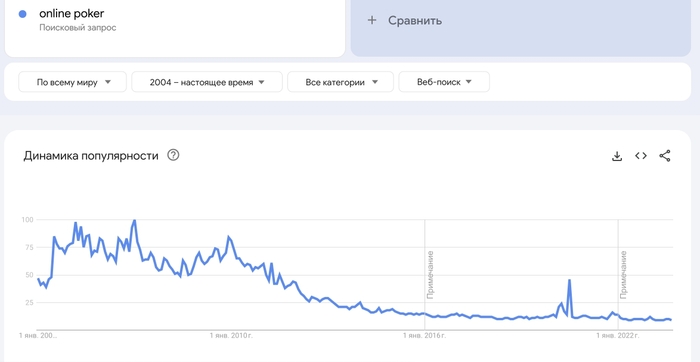Click the 1 янв. 2016 г. axis label
Image resolution: width=700 pixels, height=362 pixels.
pyautogui.click(x=424, y=336)
